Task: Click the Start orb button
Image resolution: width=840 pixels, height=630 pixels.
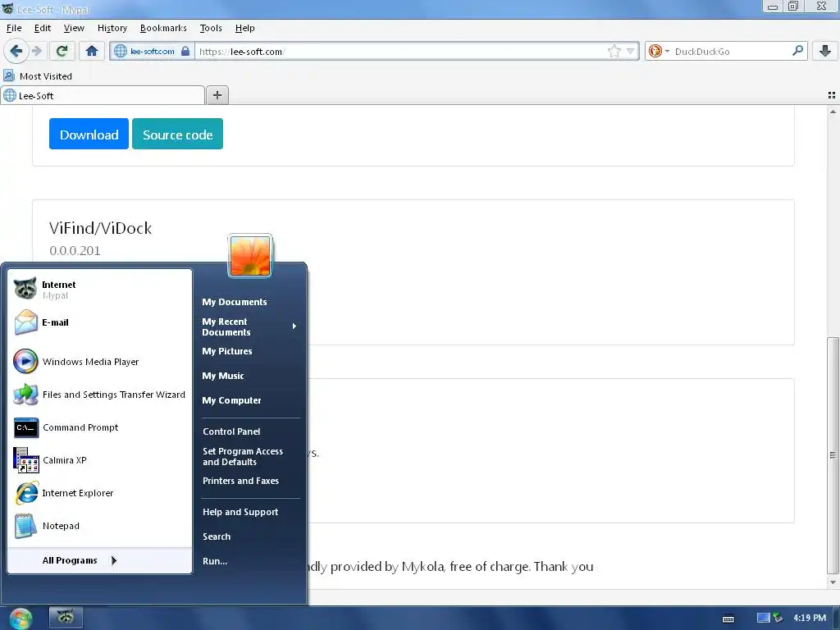Action: [21, 619]
